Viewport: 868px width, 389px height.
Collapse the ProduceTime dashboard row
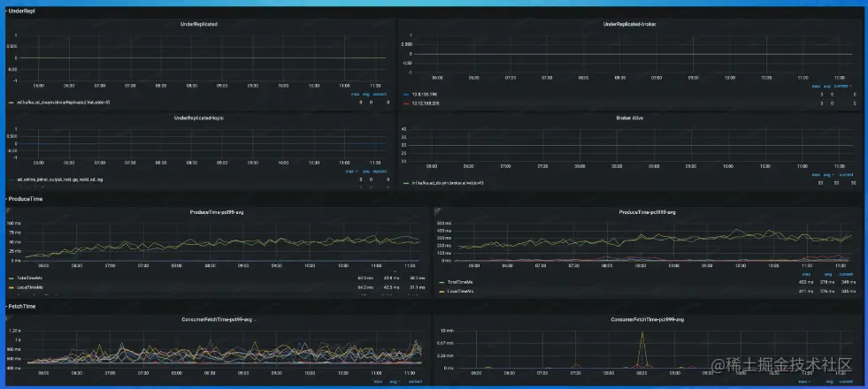(23, 199)
